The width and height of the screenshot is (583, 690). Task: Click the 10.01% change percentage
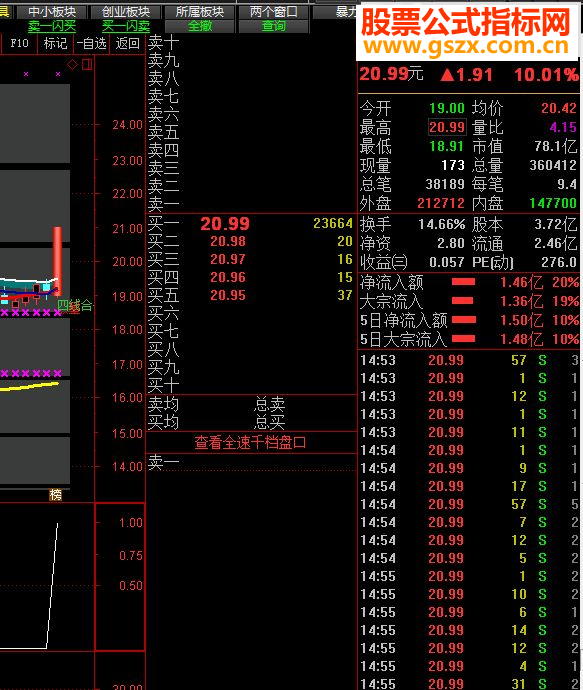[546, 75]
